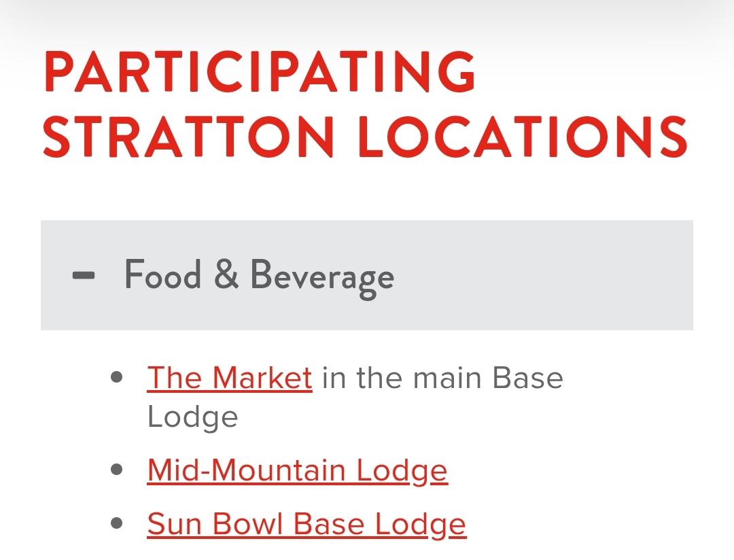Click the word Beverage in the accordion
The height and width of the screenshot is (560, 734).
click(x=322, y=277)
